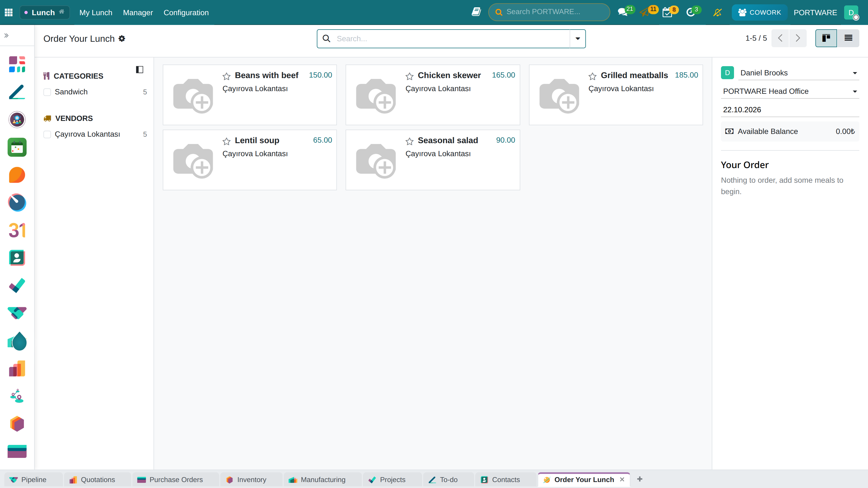Image resolution: width=868 pixels, height=488 pixels.
Task: Switch to kanban view
Action: coord(826,38)
